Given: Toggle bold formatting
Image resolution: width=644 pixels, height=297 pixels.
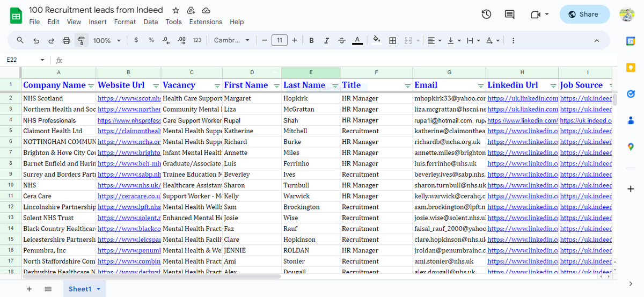Looking at the screenshot, I should 311,40.
